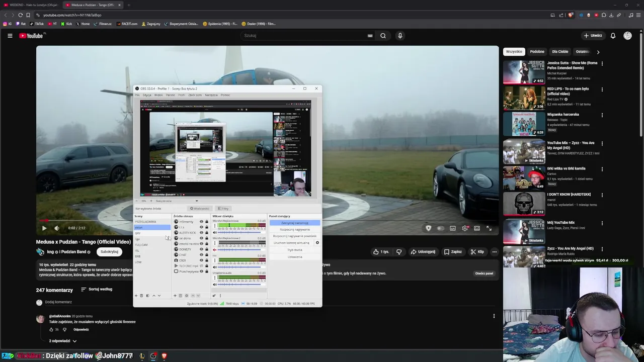Show the TLO OME.mp4 source
This screenshot has width=644, height=362.
[201, 266]
